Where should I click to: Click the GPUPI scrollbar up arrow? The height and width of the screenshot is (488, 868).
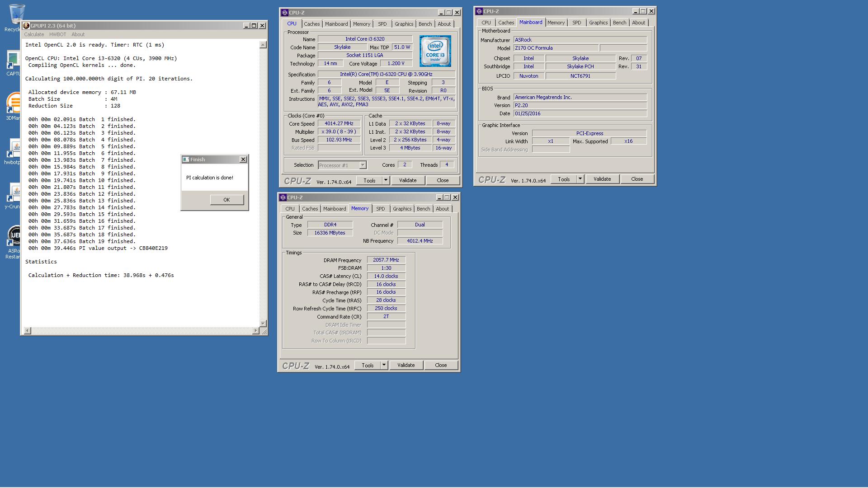pos(263,45)
